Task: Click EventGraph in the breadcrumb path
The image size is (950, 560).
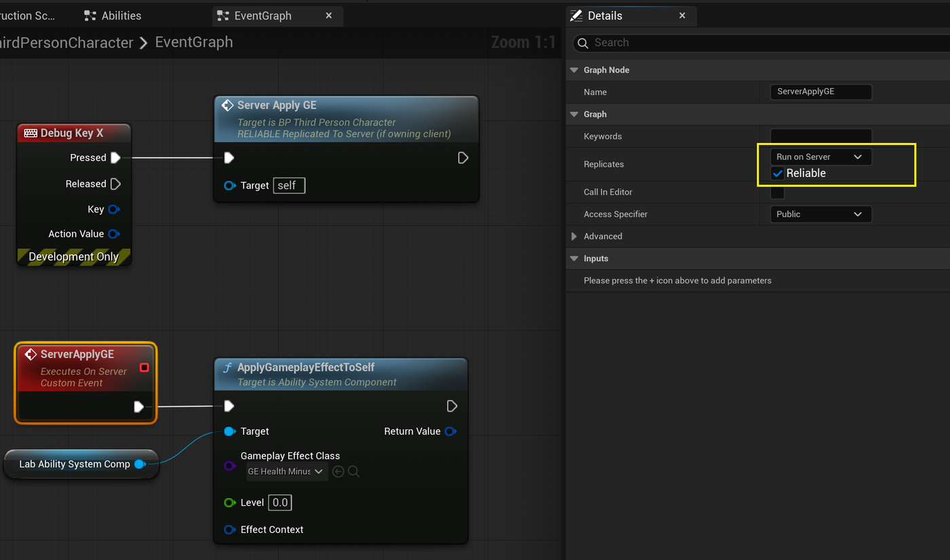Action: (194, 42)
